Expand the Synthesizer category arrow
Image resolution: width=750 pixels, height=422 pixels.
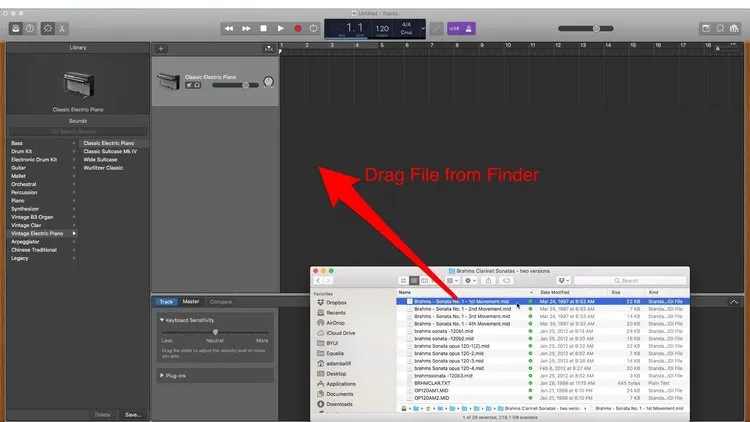pos(74,209)
